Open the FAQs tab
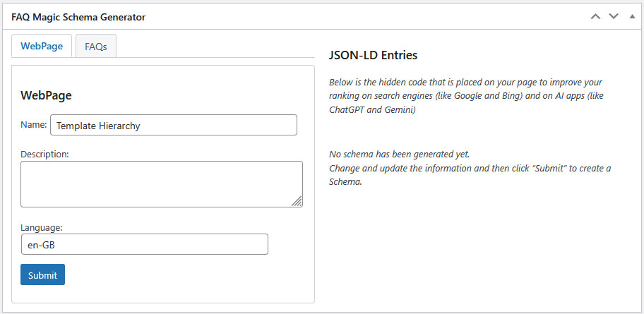The height and width of the screenshot is (314, 644). [x=96, y=47]
